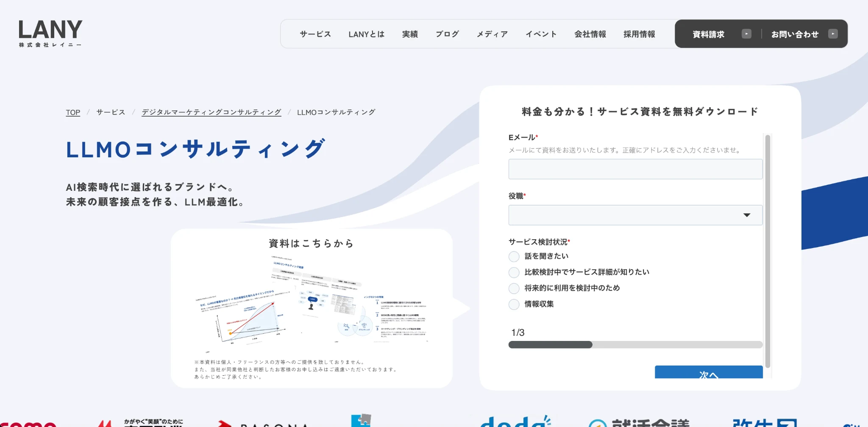Click the LANY company logo
868x427 pixels.
tap(50, 33)
